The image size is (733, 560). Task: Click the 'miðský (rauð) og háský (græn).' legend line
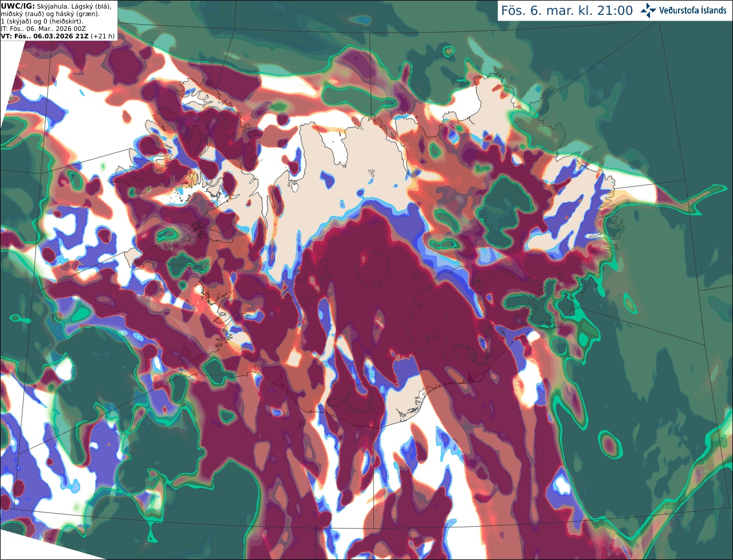point(50,14)
